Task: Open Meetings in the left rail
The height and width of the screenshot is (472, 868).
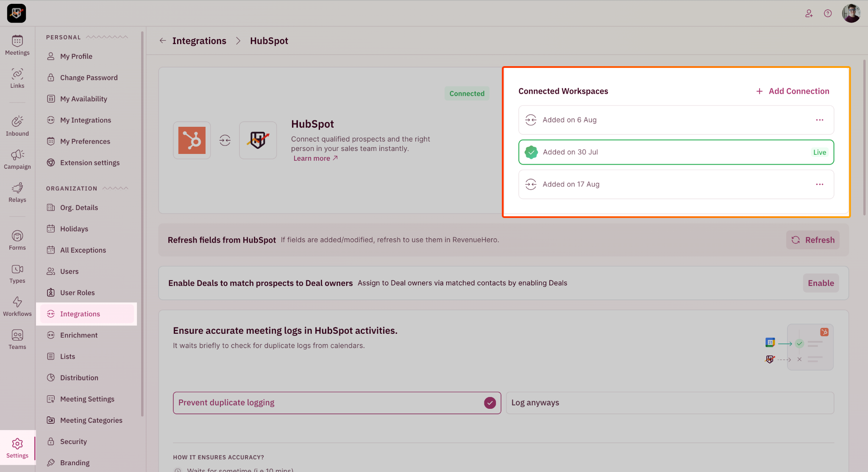Action: pos(17,45)
